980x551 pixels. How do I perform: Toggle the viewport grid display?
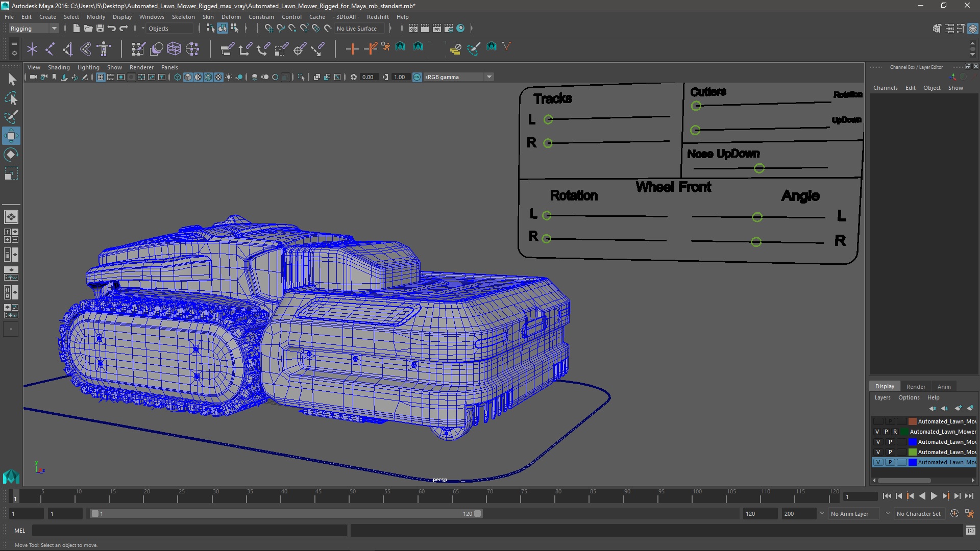click(x=101, y=78)
